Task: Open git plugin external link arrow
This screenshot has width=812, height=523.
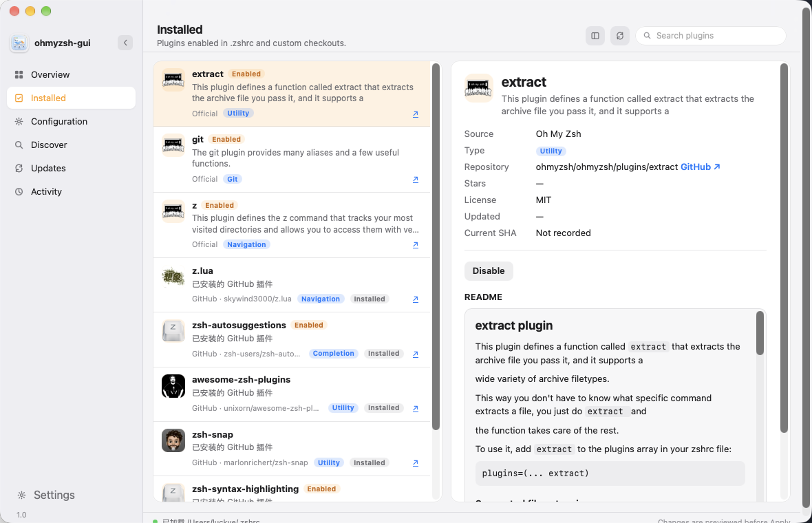Action: (416, 179)
